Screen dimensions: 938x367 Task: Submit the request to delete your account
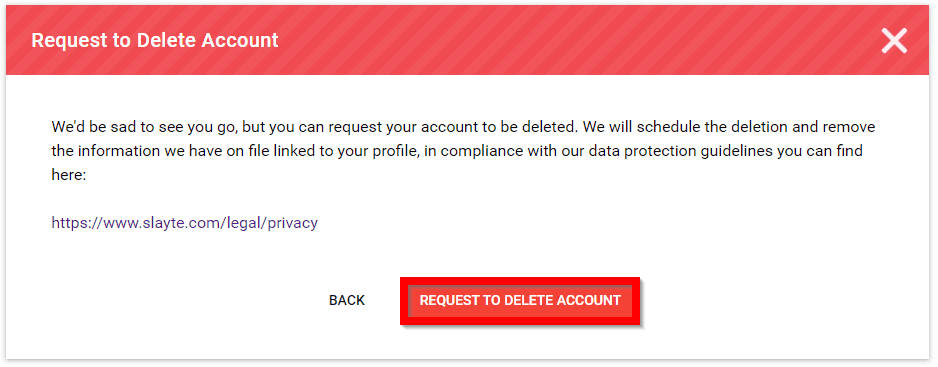(520, 301)
